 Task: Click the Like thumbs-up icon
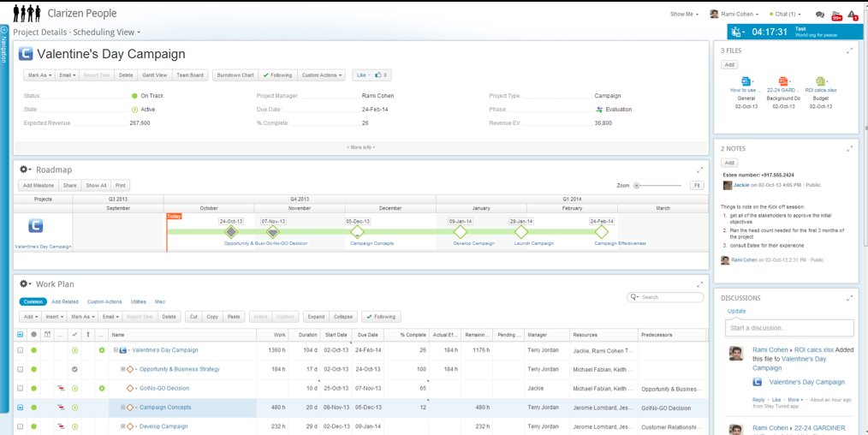[x=378, y=74]
